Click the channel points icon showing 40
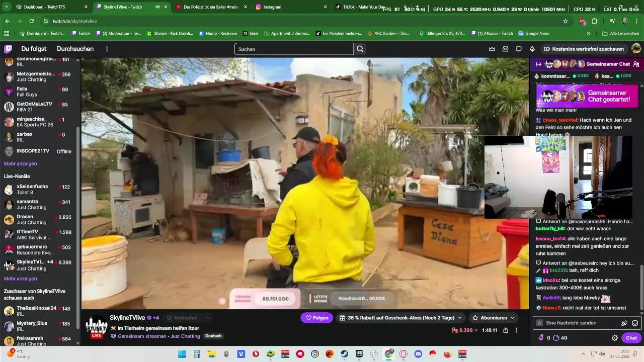The width and height of the screenshot is (644, 362). [x=556, y=338]
